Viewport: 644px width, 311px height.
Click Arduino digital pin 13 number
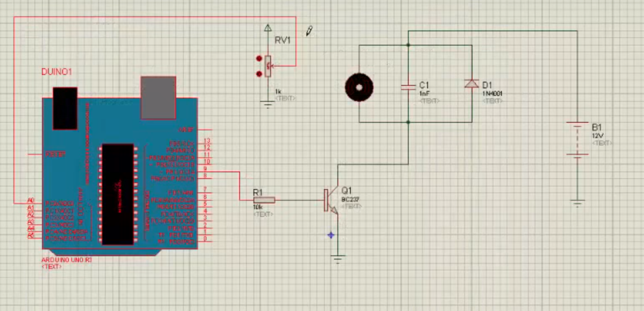point(207,141)
